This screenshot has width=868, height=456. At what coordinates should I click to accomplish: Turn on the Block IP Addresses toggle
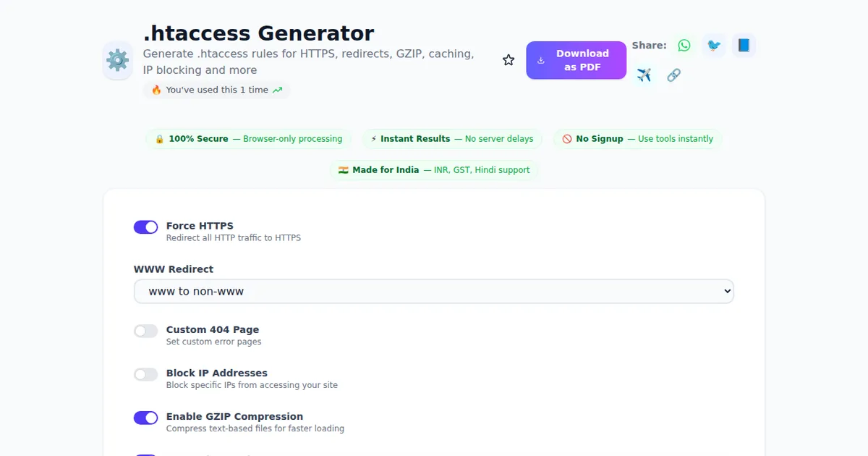point(145,374)
